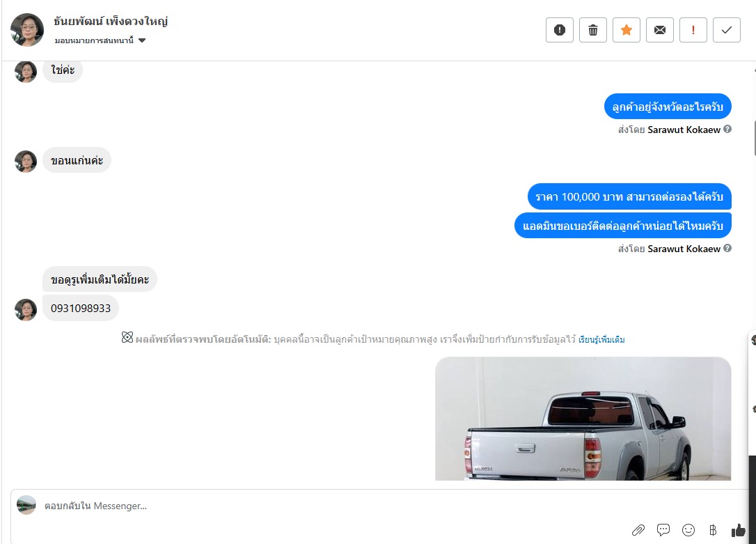Click the baht payment icon
The height and width of the screenshot is (544, 756).
[x=713, y=531]
